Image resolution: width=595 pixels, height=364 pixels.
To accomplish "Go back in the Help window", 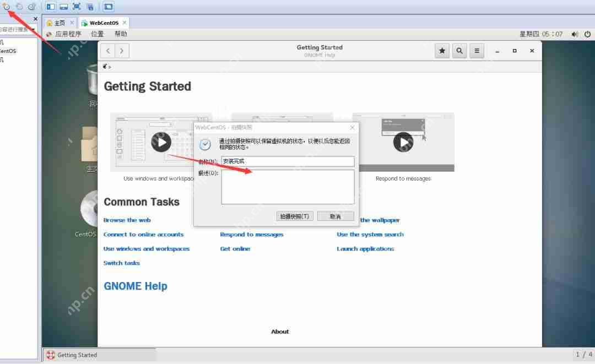I will (108, 51).
